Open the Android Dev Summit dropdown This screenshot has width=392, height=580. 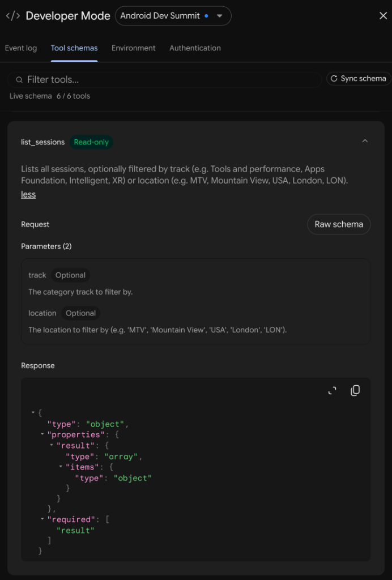[173, 16]
